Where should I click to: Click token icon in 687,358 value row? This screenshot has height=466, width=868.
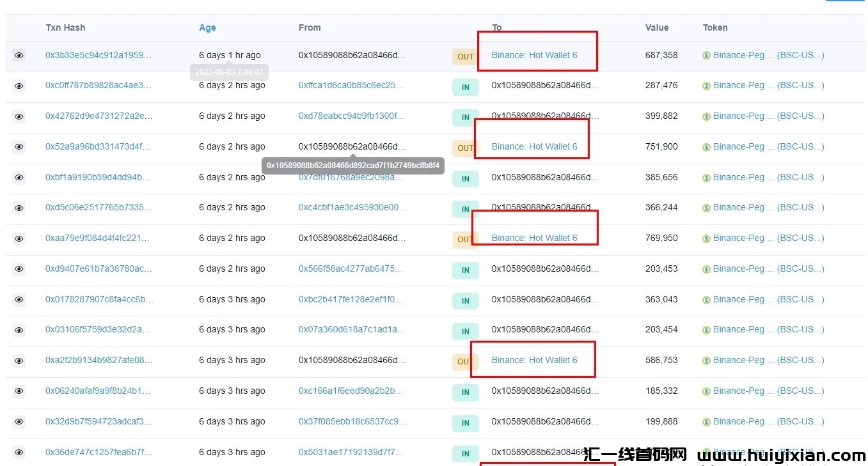point(707,56)
